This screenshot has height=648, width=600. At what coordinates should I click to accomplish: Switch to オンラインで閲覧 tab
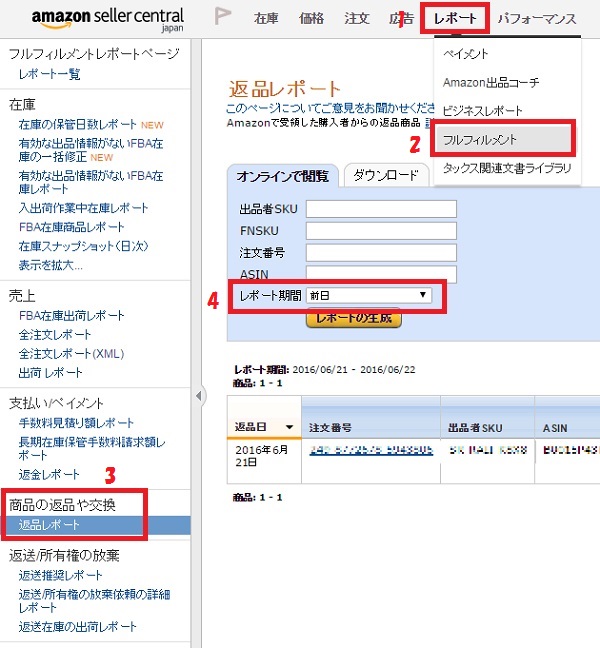[283, 176]
